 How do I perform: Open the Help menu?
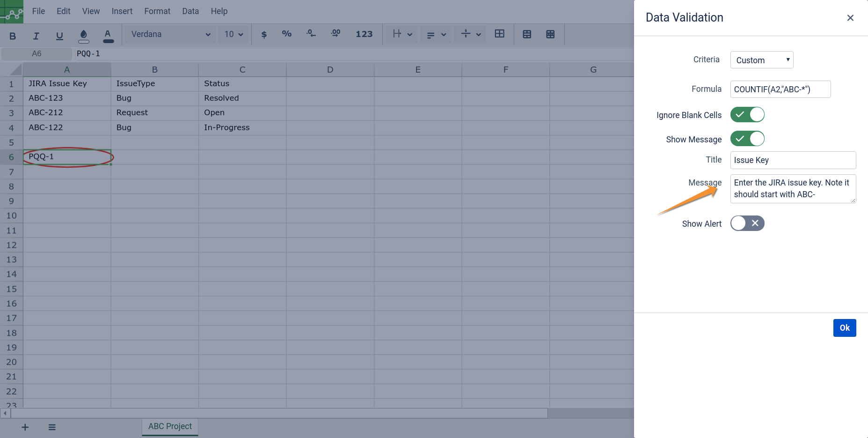point(219,11)
